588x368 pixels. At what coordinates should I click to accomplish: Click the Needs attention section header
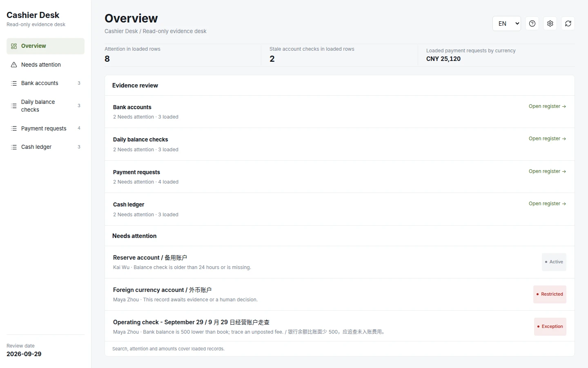(x=134, y=236)
